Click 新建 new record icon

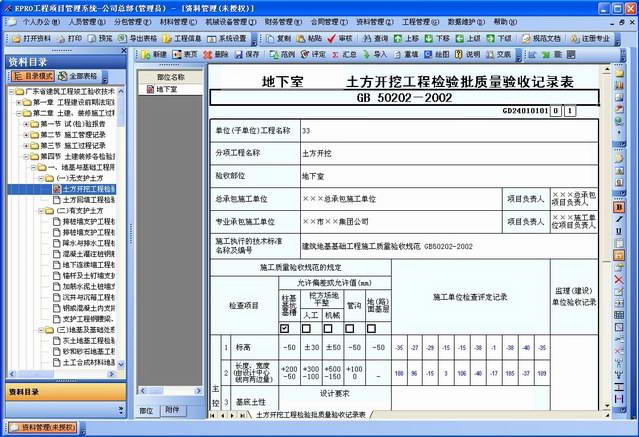pos(146,55)
